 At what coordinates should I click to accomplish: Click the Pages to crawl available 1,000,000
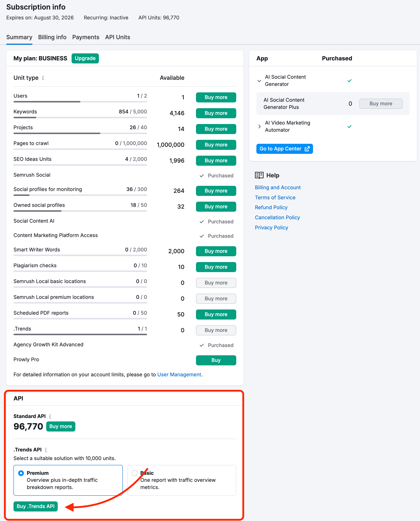pos(170,145)
